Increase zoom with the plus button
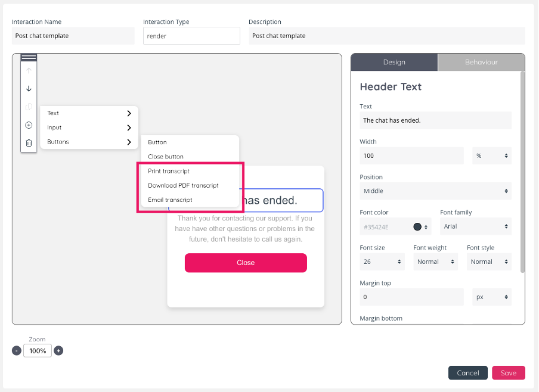This screenshot has width=539, height=392. (x=58, y=351)
